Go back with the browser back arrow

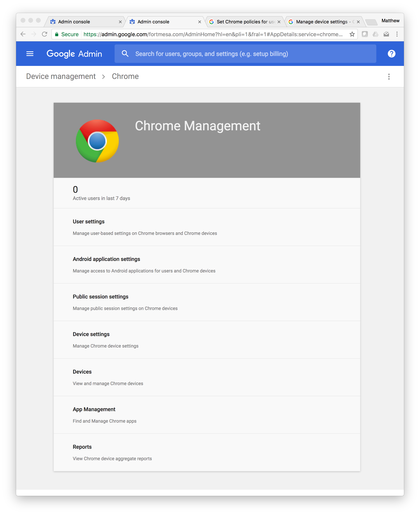(x=23, y=34)
